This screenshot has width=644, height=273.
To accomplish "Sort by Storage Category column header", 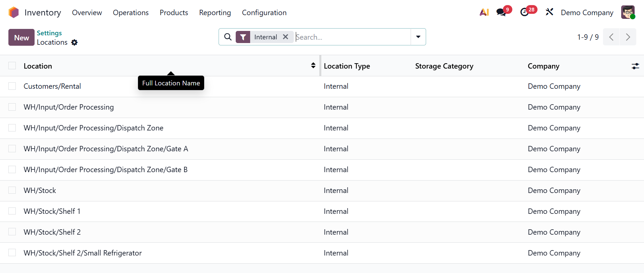I will (444, 66).
